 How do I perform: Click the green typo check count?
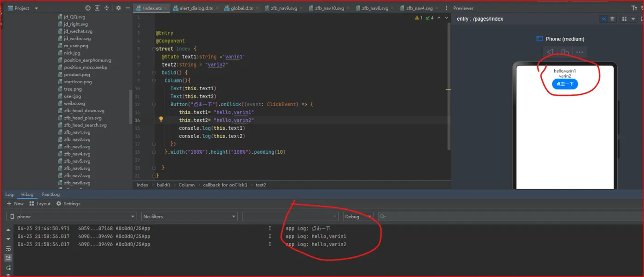pos(430,18)
